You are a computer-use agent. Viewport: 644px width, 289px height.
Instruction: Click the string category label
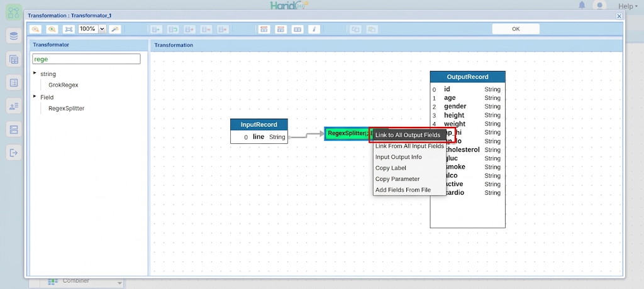pyautogui.click(x=48, y=74)
